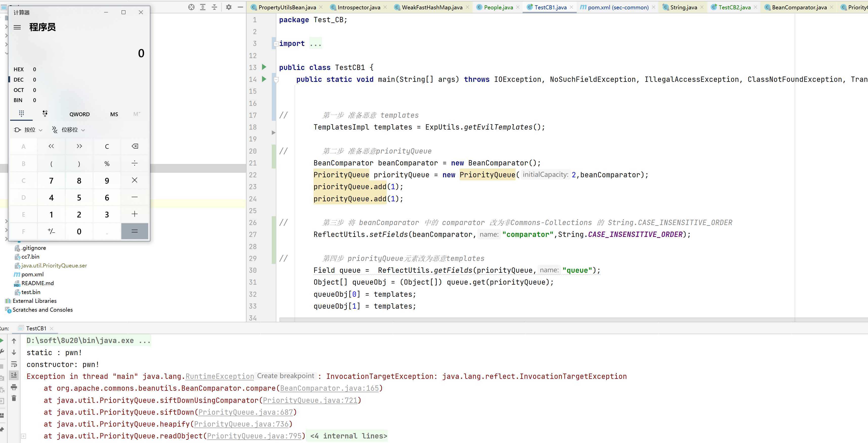Click the digit 7 key
Image resolution: width=868 pixels, height=443 pixels.
point(51,180)
